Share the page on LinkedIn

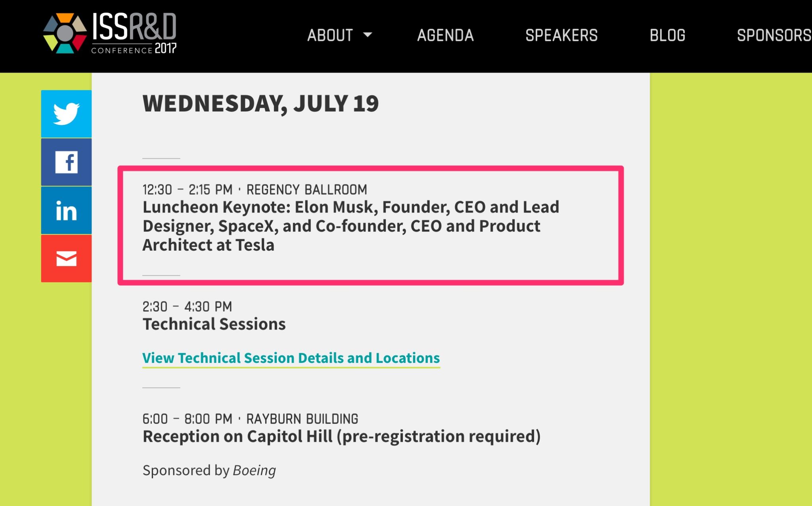click(x=66, y=210)
